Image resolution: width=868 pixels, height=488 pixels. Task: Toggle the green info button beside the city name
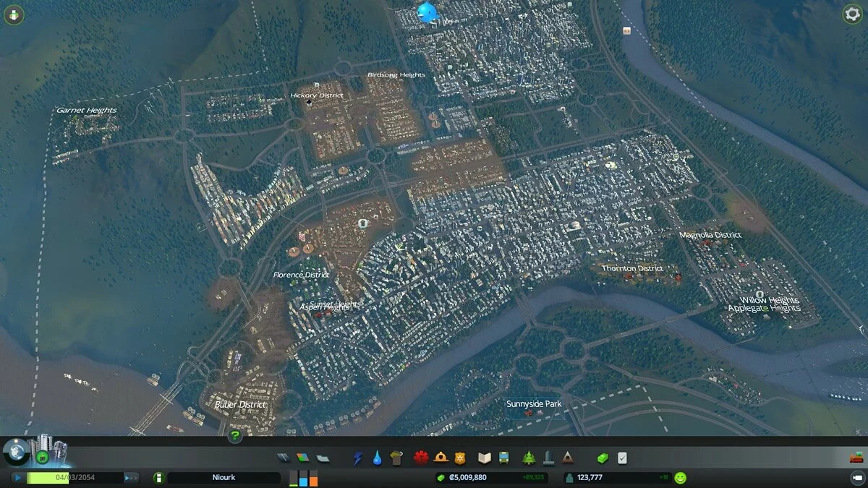pos(159,477)
